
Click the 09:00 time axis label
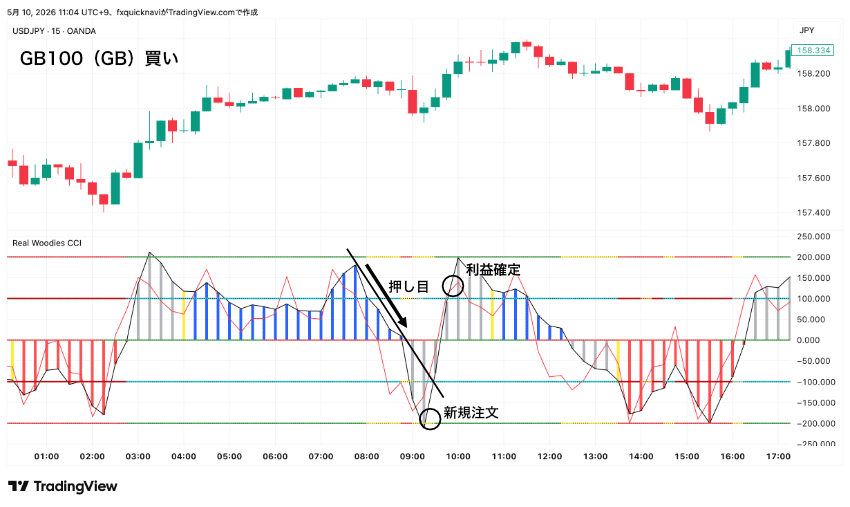coord(412,457)
